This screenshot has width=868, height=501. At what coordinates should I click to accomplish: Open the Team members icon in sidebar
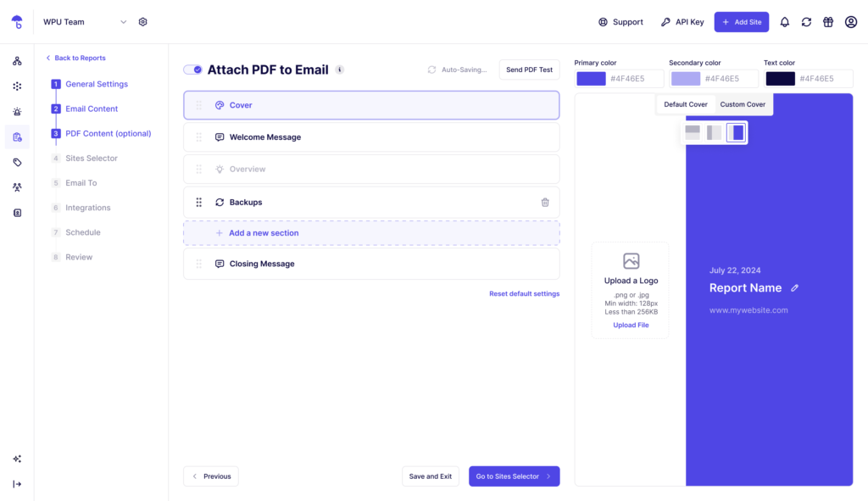(17, 187)
